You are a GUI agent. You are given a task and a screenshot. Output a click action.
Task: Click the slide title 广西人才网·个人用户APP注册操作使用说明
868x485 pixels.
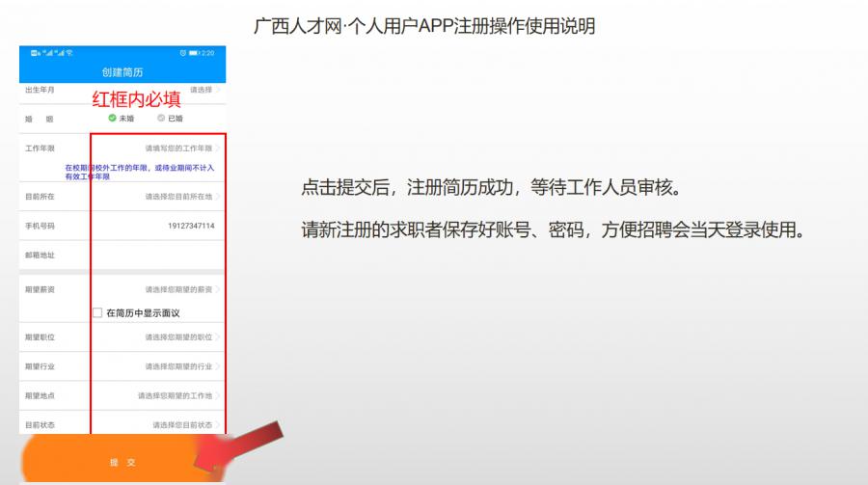424,26
